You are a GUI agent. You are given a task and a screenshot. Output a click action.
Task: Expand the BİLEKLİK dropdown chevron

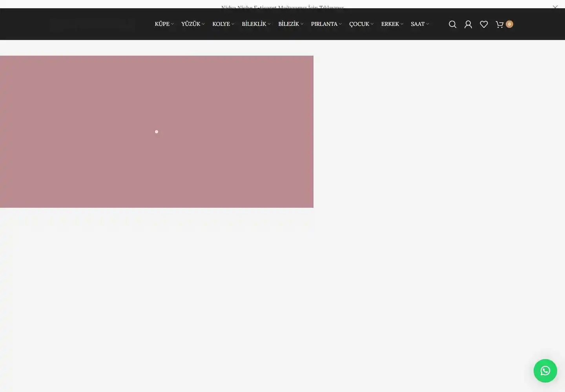[269, 24]
